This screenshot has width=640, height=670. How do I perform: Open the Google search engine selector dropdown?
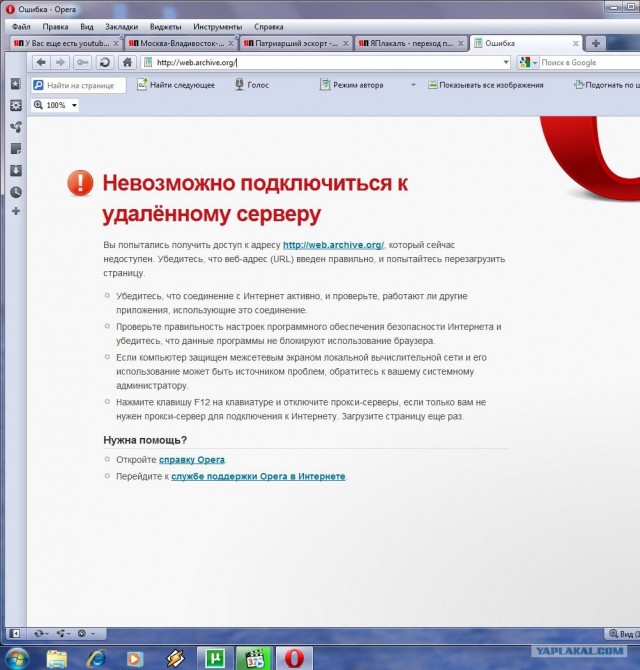pyautogui.click(x=528, y=62)
